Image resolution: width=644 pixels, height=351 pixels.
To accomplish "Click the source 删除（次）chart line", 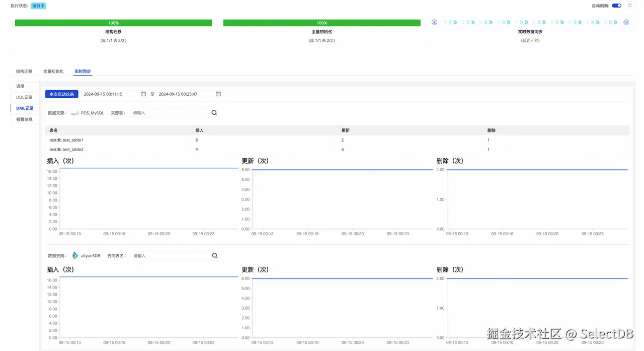I will click(x=537, y=170).
